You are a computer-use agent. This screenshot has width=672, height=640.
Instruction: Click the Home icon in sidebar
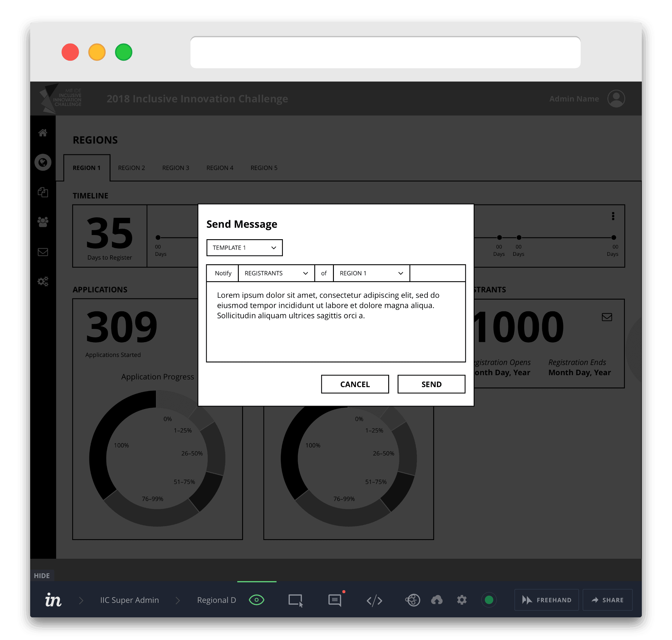[x=43, y=133]
